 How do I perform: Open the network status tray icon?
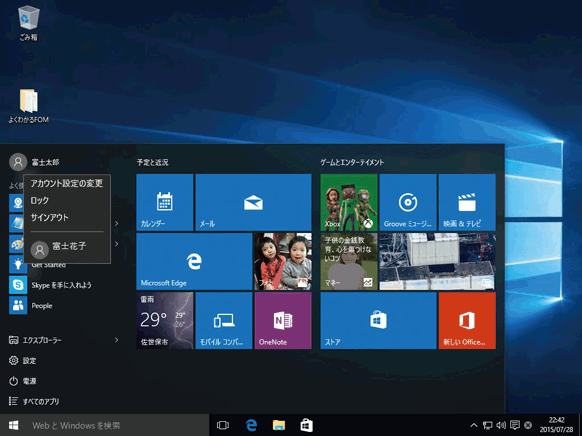click(x=487, y=425)
